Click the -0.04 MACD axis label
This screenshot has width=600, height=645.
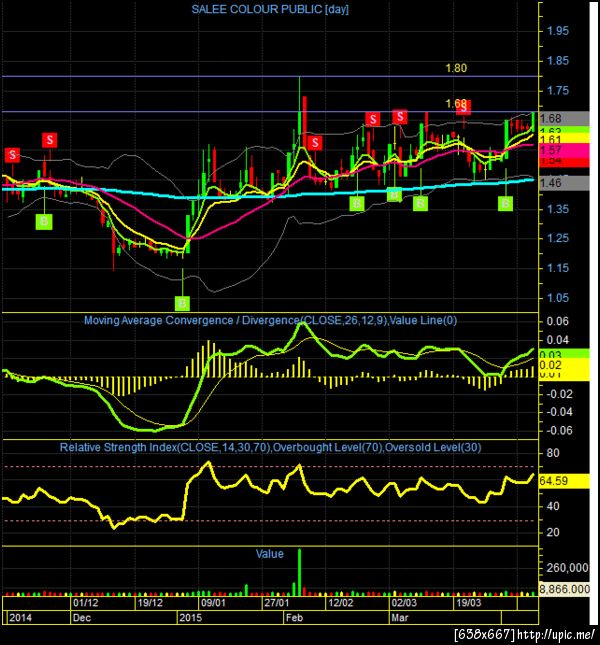tap(558, 412)
